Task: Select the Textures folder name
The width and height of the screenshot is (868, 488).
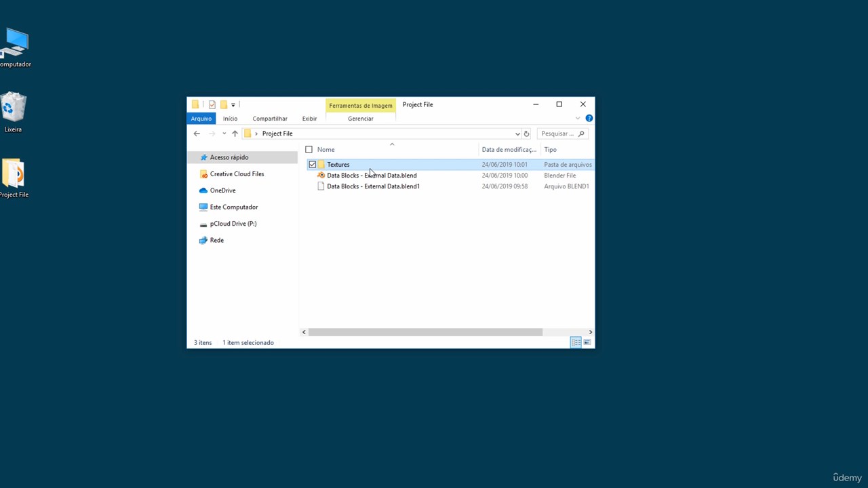Action: click(338, 165)
